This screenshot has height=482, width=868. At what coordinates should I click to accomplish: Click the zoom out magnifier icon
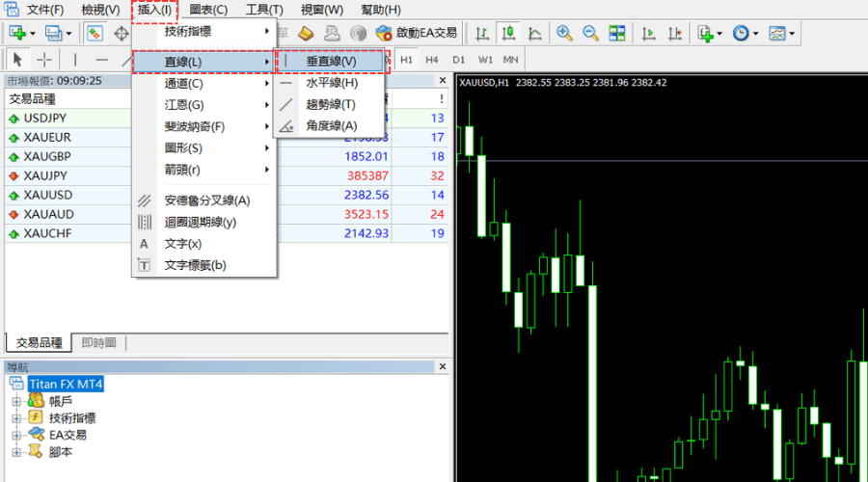click(x=590, y=34)
